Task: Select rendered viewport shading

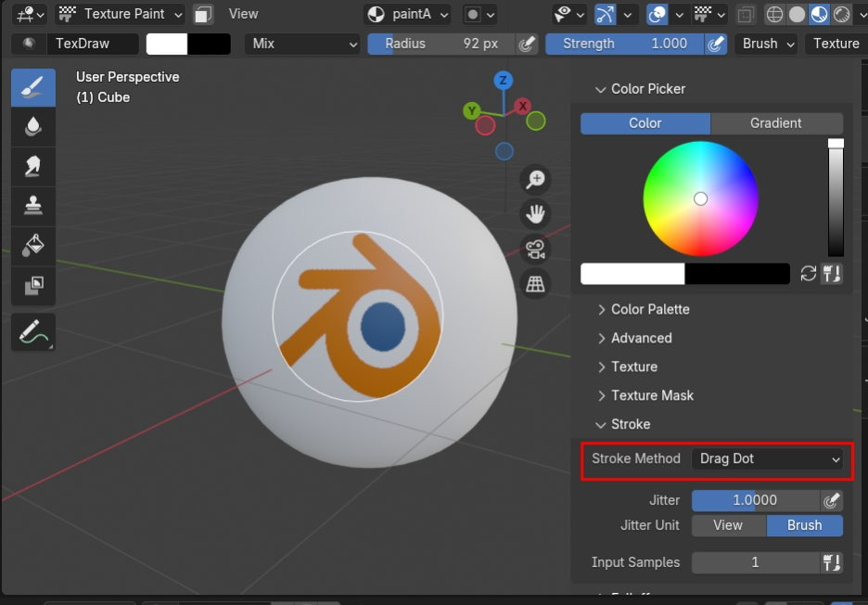Action: pyautogui.click(x=841, y=15)
